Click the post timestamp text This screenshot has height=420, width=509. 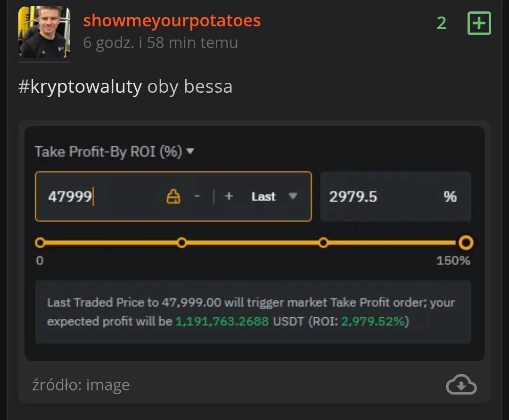160,43
